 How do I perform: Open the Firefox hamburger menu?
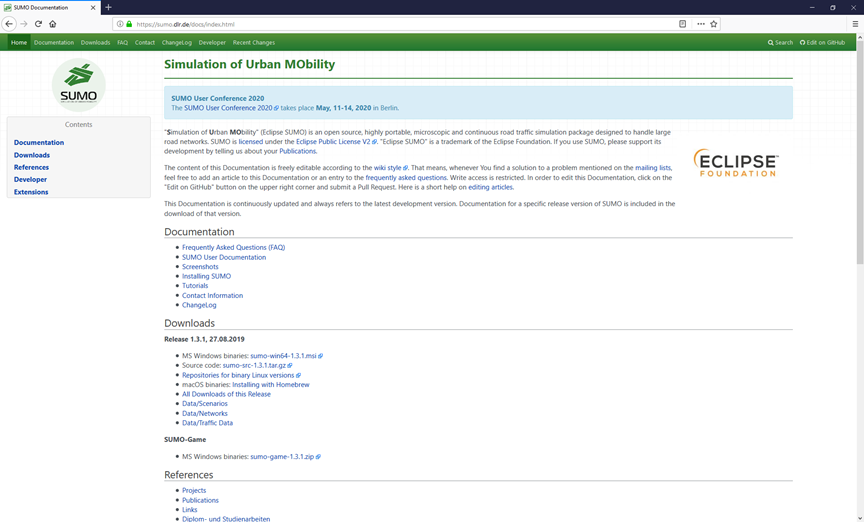855,24
